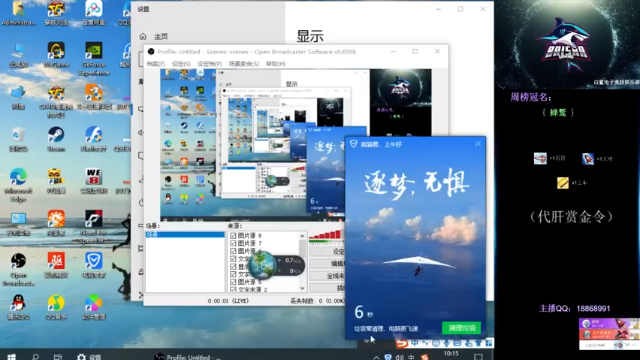Click the tray blue shield security icon
640x360 pixels.
pos(388,357)
